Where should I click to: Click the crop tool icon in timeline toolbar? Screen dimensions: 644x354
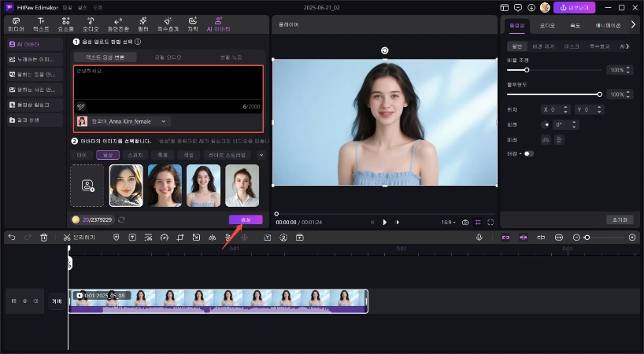pyautogui.click(x=180, y=238)
